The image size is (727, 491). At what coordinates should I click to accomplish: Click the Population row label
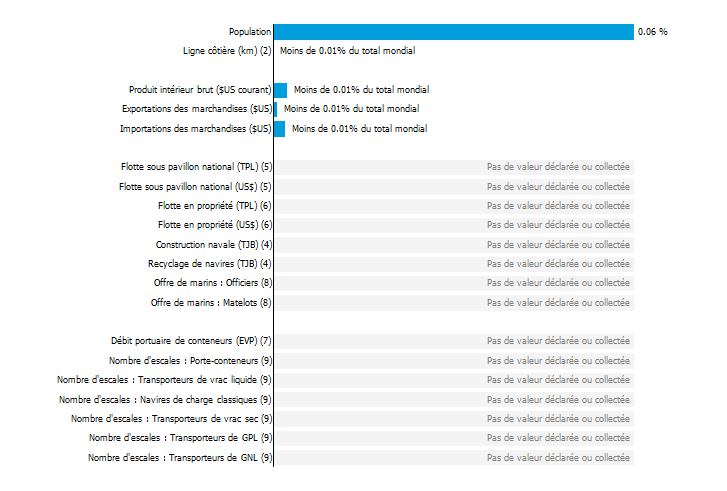[x=250, y=32]
